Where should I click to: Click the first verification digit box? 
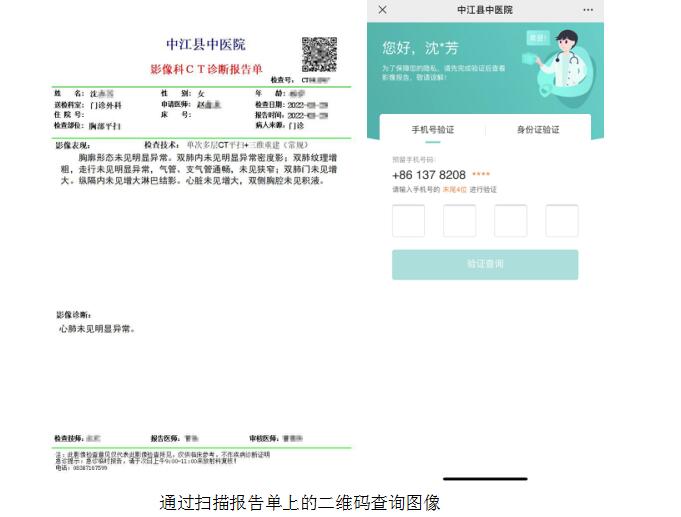[x=408, y=221]
